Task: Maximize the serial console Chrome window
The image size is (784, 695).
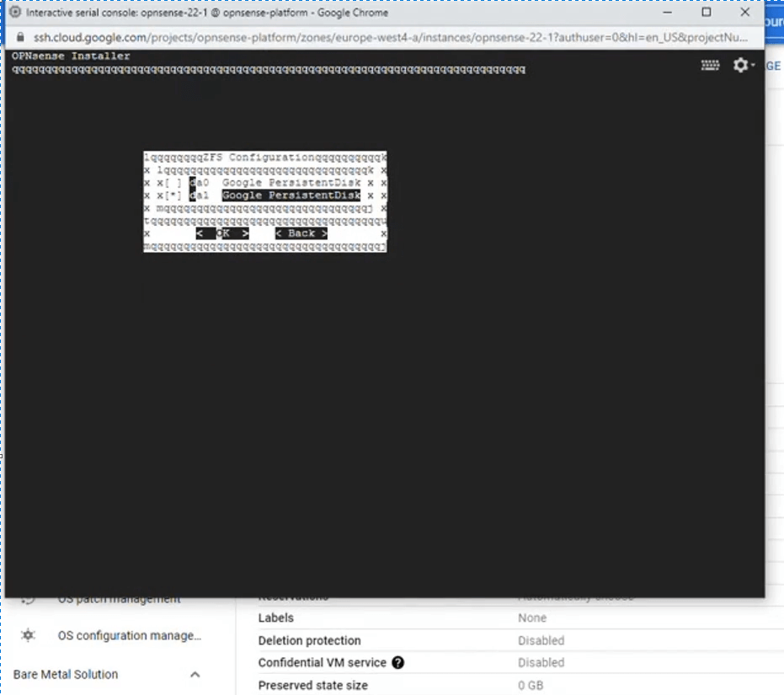Action: coord(706,12)
